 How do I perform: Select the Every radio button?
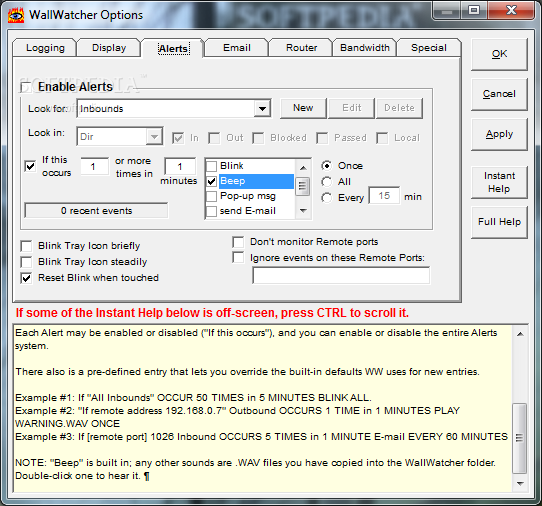(x=327, y=198)
